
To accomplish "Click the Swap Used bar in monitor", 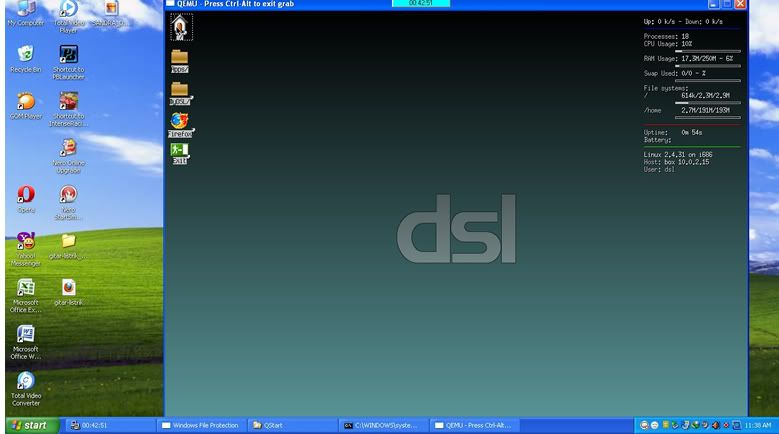I will 707,80.
